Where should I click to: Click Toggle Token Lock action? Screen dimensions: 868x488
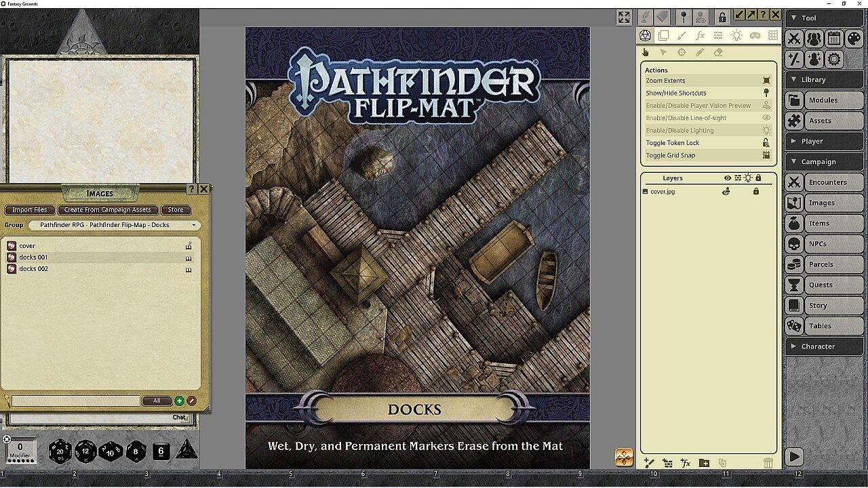point(708,143)
